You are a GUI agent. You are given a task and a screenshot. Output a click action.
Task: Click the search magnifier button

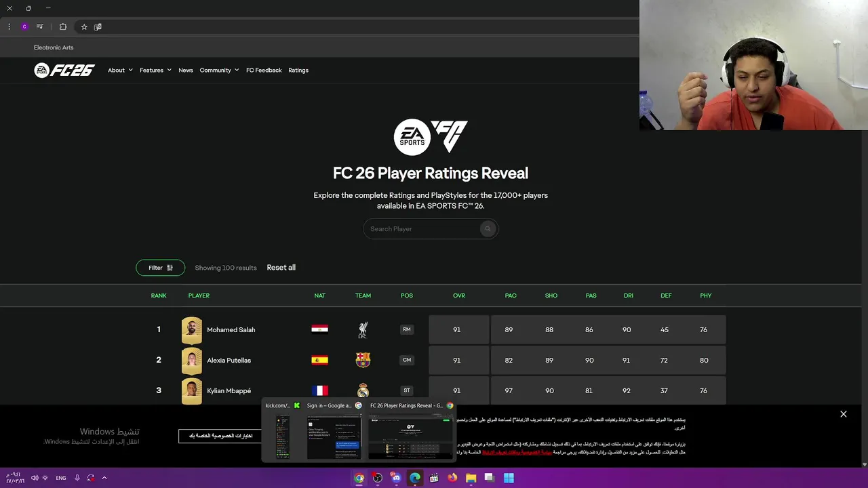click(x=487, y=229)
